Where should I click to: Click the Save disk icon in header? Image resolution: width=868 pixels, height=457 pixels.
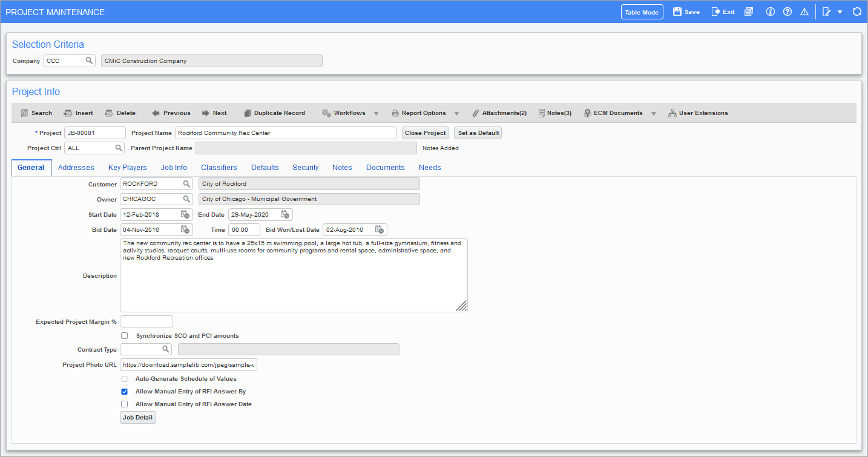coord(677,12)
